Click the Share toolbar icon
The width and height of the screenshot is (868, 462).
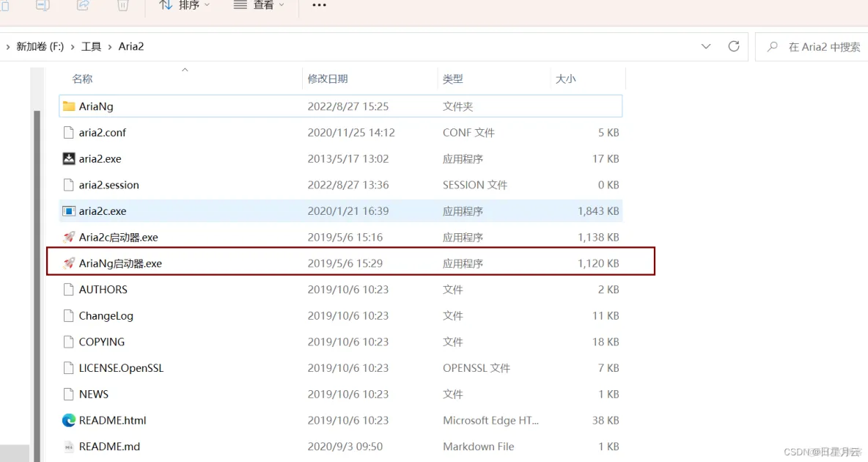click(x=83, y=5)
